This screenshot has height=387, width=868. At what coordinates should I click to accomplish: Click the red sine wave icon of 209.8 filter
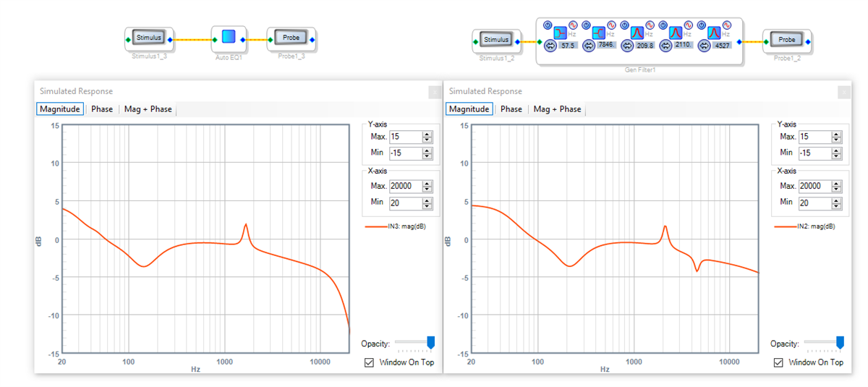click(x=650, y=25)
